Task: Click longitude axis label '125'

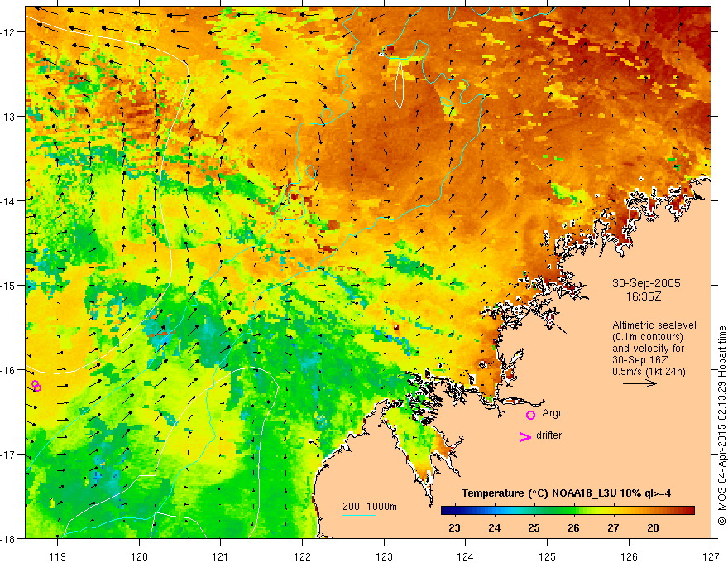Action: click(x=548, y=556)
